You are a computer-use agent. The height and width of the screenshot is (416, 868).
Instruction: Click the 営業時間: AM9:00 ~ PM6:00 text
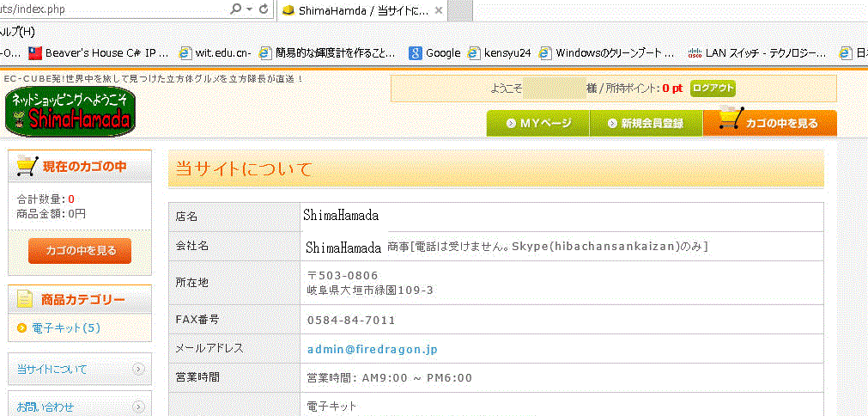coord(390,378)
